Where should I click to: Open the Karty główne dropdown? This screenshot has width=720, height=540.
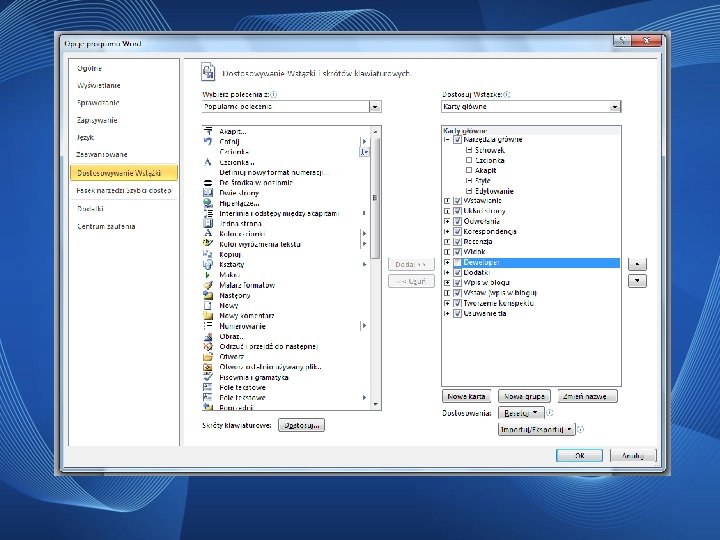tap(615, 107)
